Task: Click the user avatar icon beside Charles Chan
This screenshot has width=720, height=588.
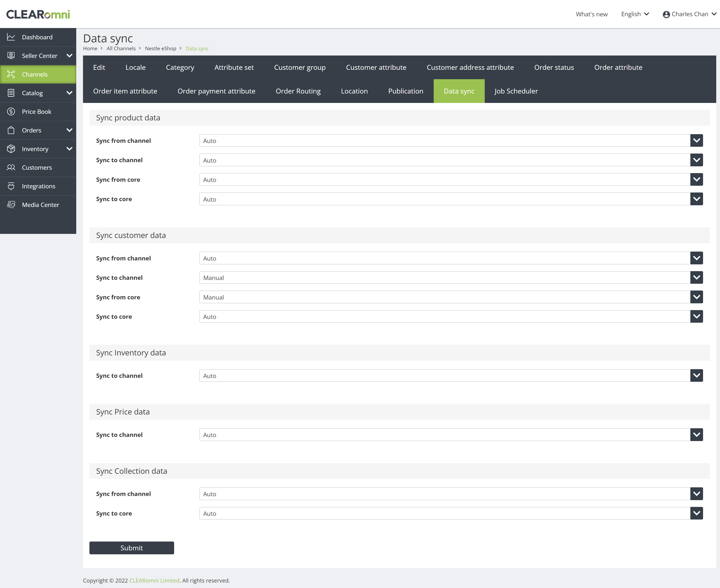Action: (666, 14)
